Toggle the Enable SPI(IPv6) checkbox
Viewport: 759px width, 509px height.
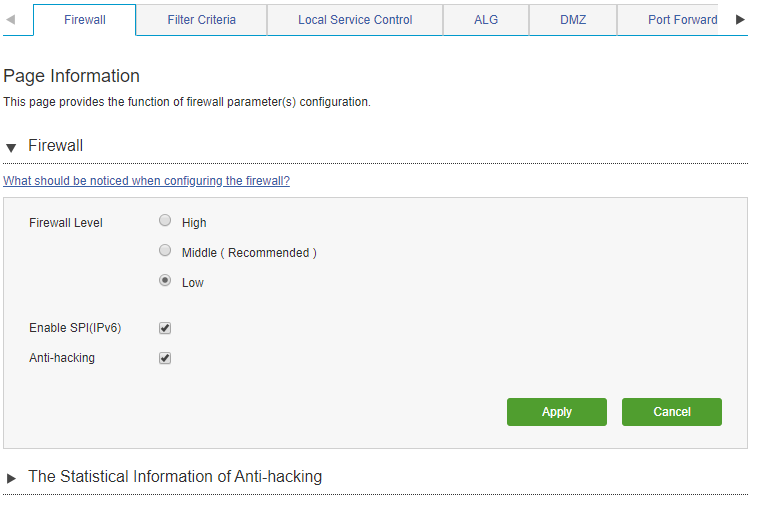point(165,328)
